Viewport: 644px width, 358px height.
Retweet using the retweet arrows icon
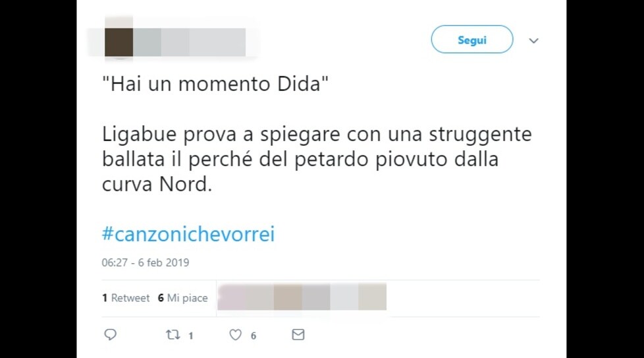pyautogui.click(x=173, y=335)
